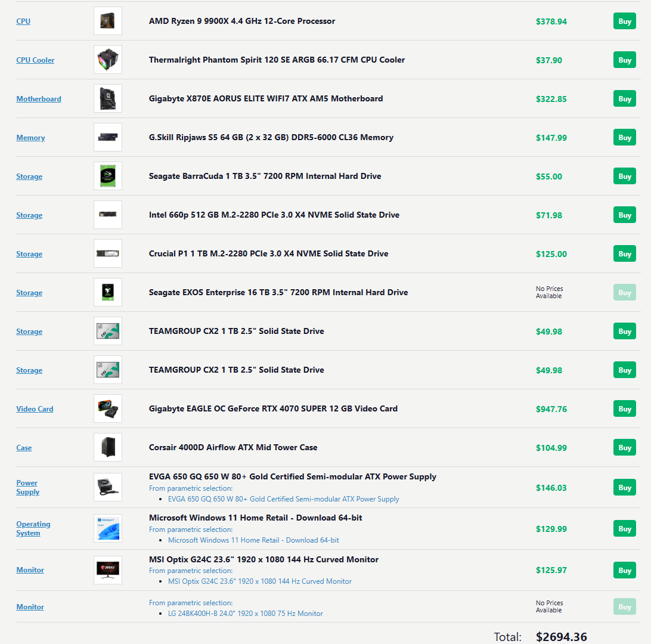Click Corsair 4000D case thumbnail
Screen dimensions: 651x644
coord(108,447)
